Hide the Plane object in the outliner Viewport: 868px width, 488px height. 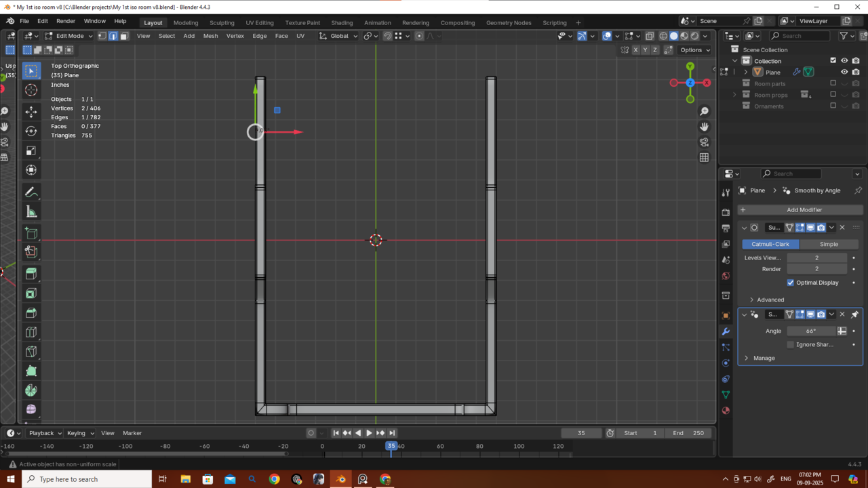point(844,72)
